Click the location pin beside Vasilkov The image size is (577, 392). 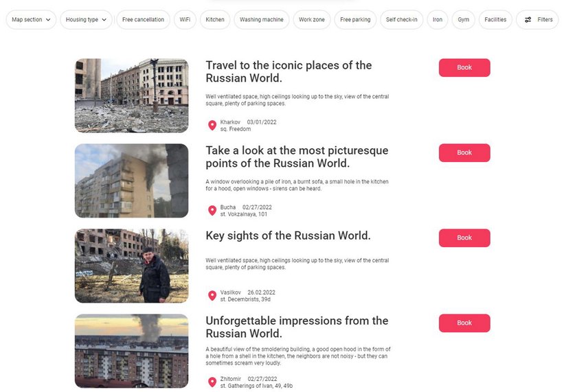point(212,296)
